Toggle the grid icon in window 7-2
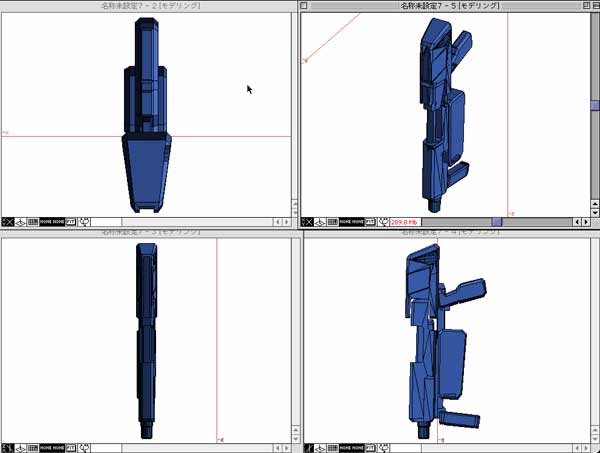 pyautogui.click(x=33, y=222)
